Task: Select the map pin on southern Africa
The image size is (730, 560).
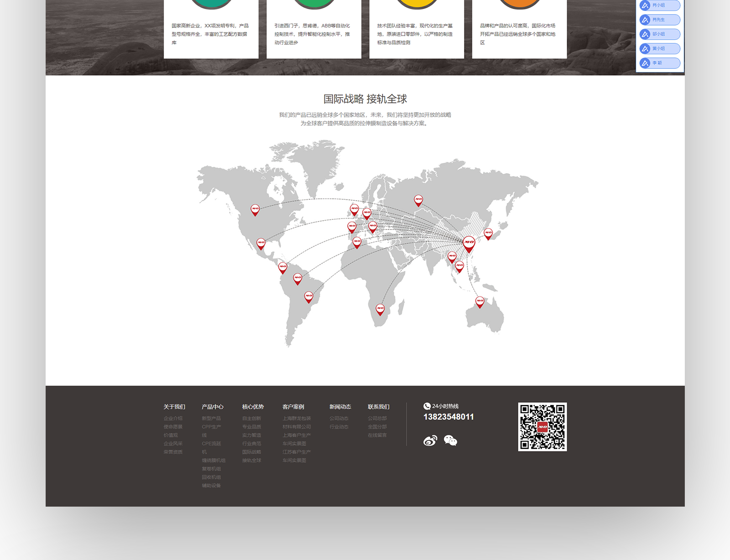Action: coord(380,309)
